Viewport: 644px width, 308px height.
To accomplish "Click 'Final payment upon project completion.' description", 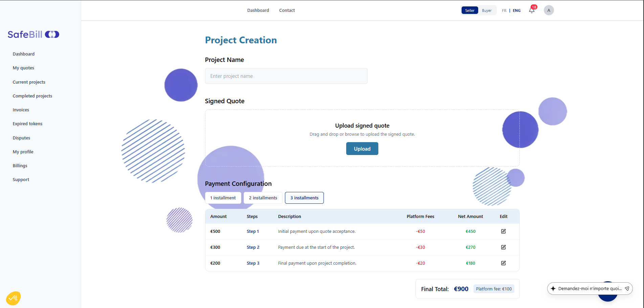I will [317, 263].
